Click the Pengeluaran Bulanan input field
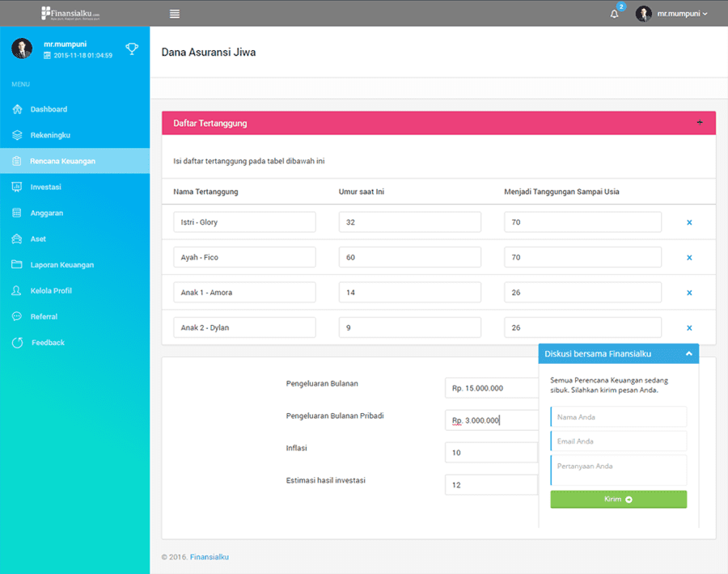This screenshot has width=728, height=574. (491, 388)
